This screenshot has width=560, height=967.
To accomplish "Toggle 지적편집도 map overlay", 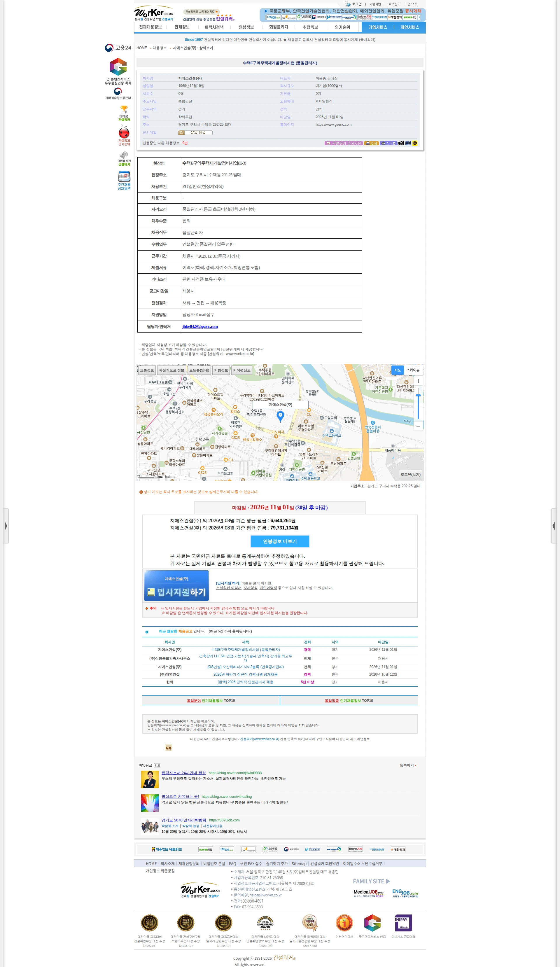I will coord(242,370).
